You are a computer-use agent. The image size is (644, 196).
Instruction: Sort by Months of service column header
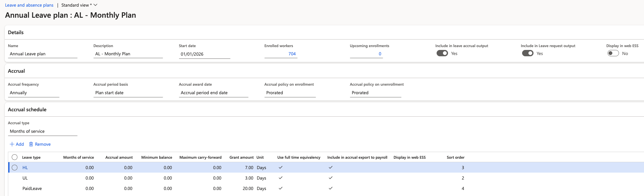point(79,157)
